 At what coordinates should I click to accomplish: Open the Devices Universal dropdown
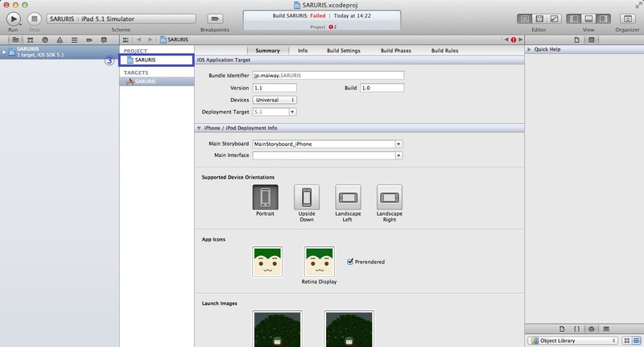pyautogui.click(x=275, y=100)
